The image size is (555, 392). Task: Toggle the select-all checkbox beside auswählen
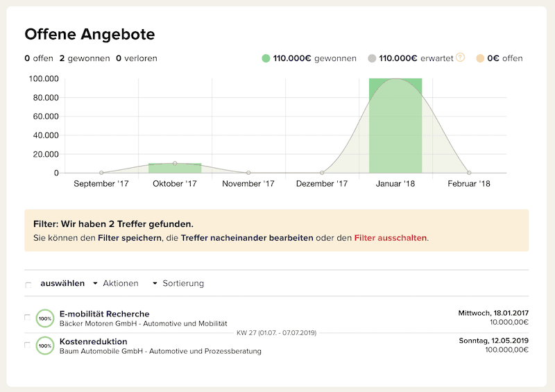(x=28, y=284)
